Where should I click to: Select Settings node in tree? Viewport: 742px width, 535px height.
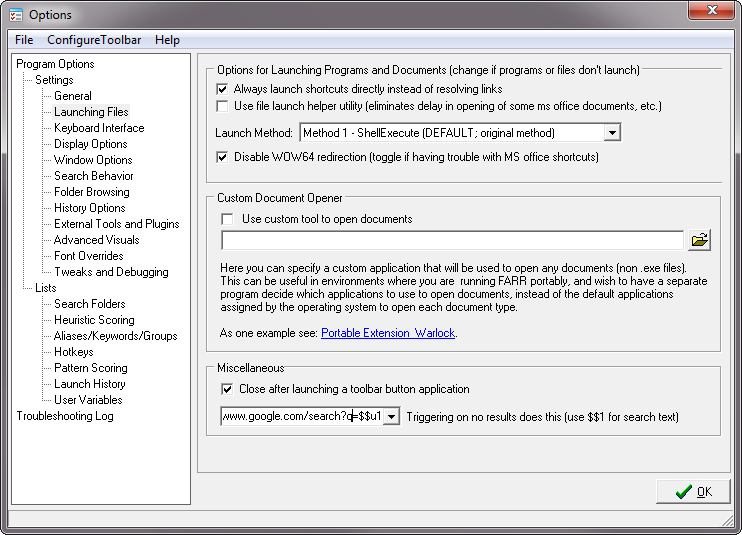[x=54, y=80]
